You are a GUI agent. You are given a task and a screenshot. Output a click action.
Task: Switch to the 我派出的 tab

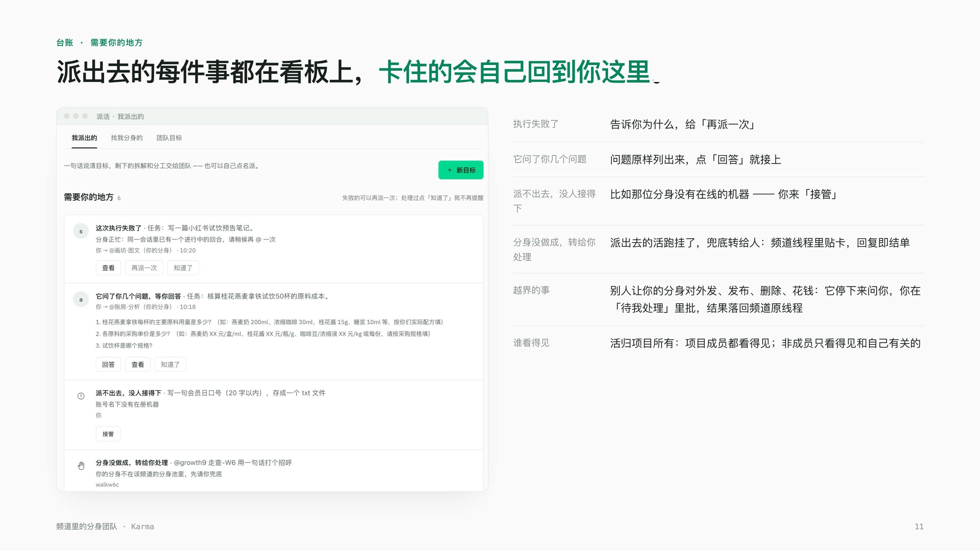[84, 138]
